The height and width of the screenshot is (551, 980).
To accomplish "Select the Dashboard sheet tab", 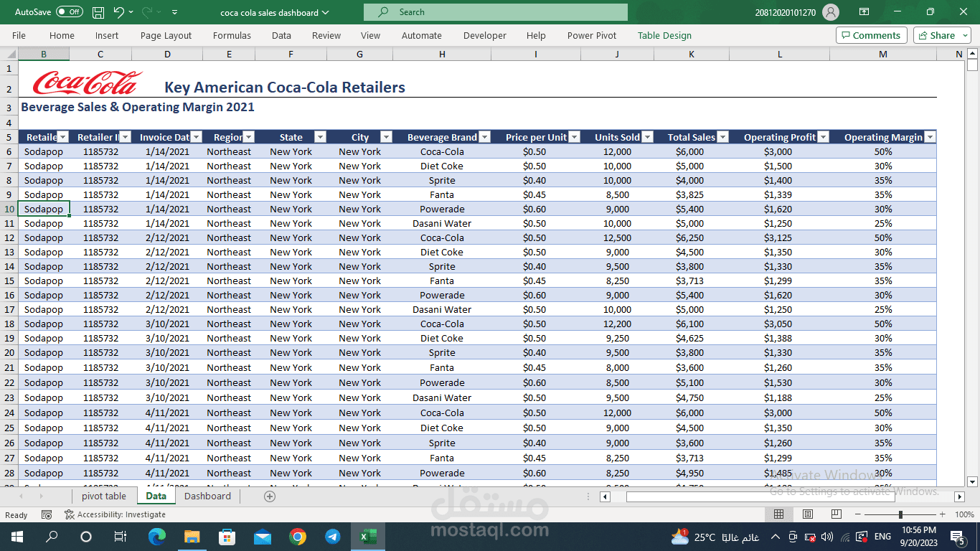I will coord(207,496).
